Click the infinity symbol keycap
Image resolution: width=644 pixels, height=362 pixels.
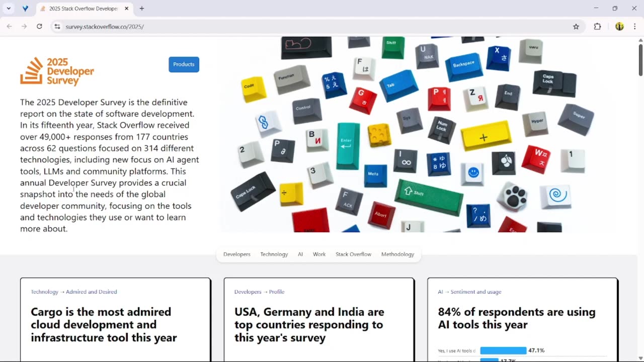[406, 160]
